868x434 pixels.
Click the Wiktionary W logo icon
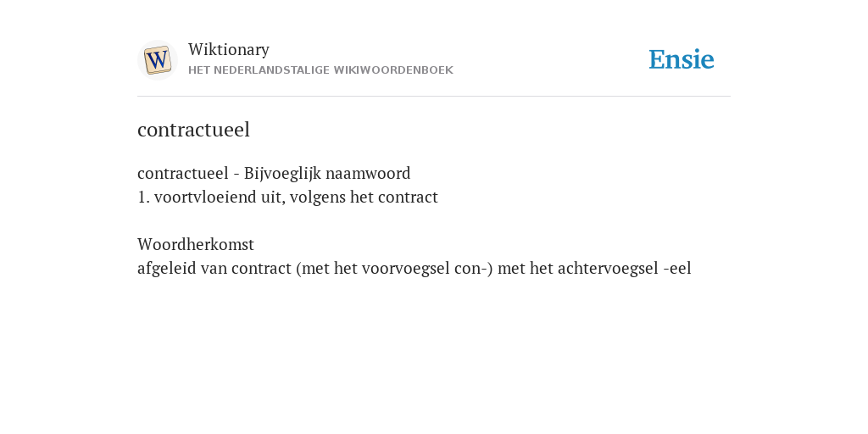pyautogui.click(x=157, y=60)
